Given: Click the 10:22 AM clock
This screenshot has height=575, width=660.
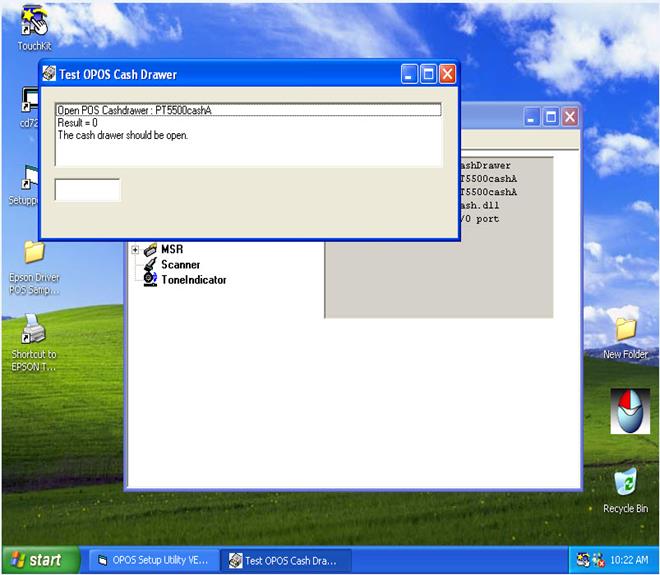Looking at the screenshot, I should point(629,560).
